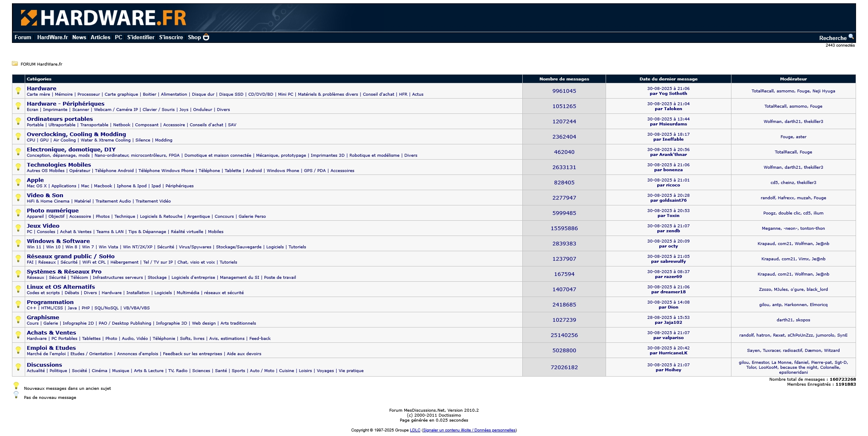Open Infographie 3D subcategory
Image resolution: width=868 pixels, height=436 pixels.
172,323
